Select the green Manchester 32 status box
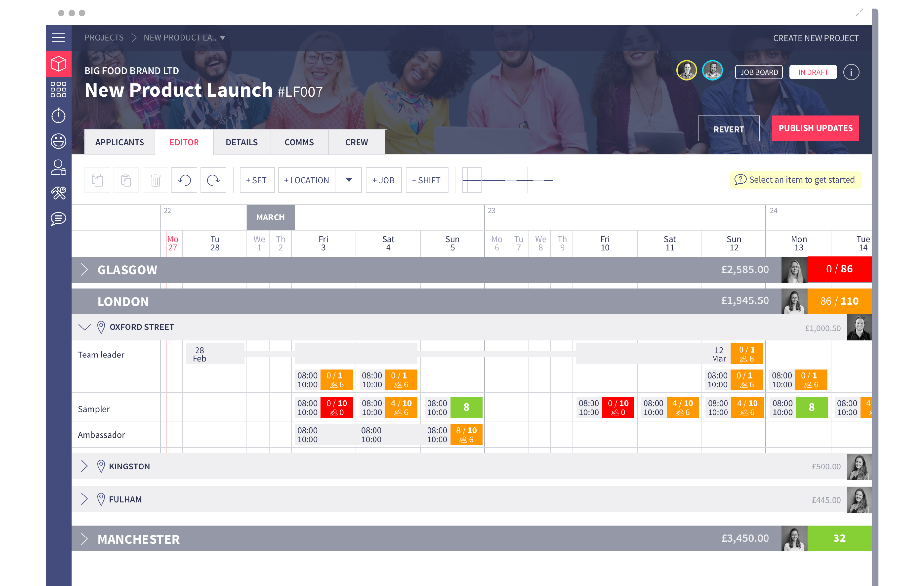The height and width of the screenshot is (586, 924). click(x=839, y=538)
